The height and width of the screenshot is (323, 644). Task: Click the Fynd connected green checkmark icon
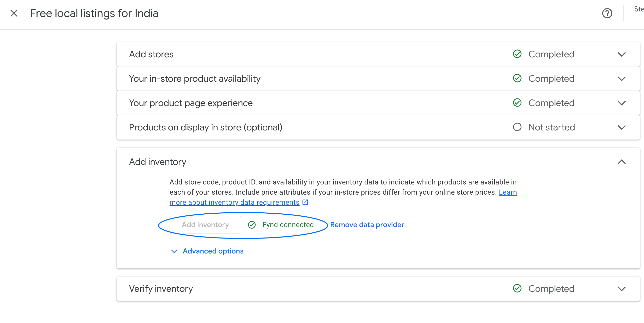(x=252, y=225)
